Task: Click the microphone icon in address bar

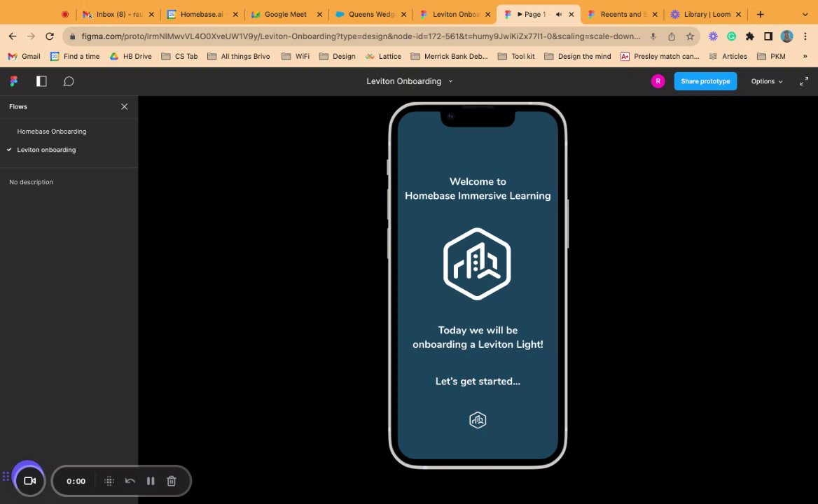Action: click(x=653, y=36)
